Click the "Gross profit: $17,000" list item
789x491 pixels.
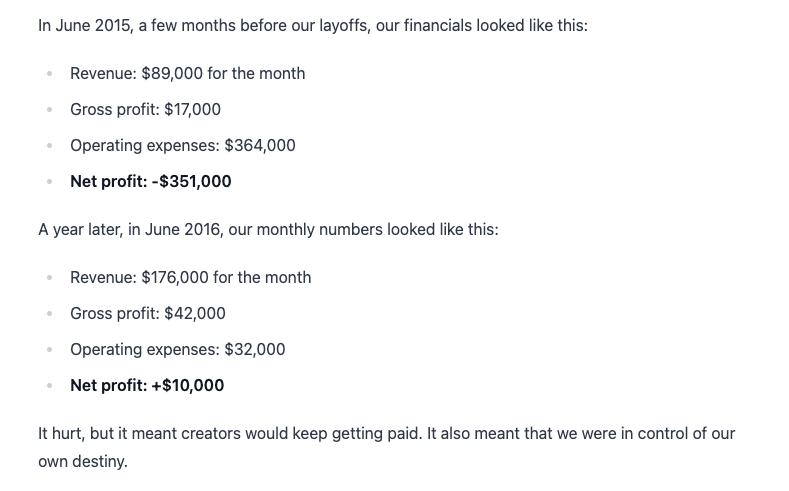coord(145,109)
